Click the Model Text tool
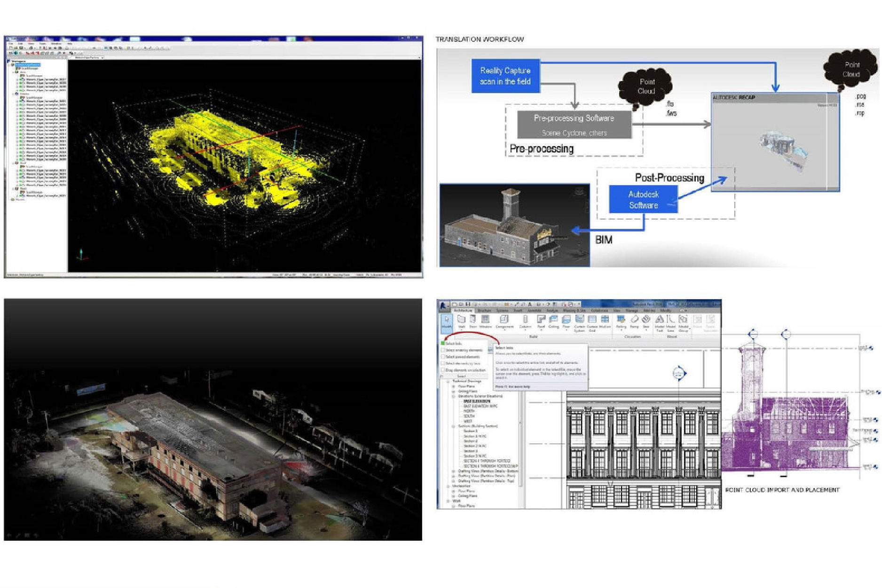This screenshot has height=588, width=882. pyautogui.click(x=659, y=323)
